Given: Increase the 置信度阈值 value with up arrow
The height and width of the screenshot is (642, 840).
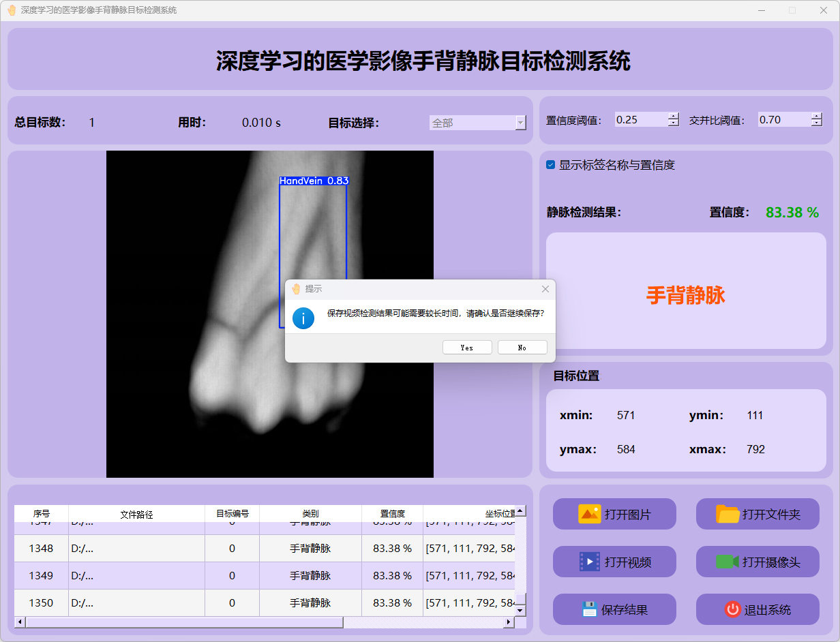Looking at the screenshot, I should tap(674, 116).
